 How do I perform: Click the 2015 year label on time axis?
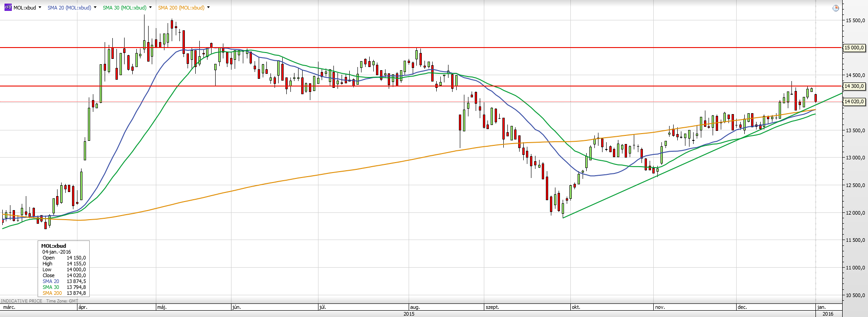[409, 313]
